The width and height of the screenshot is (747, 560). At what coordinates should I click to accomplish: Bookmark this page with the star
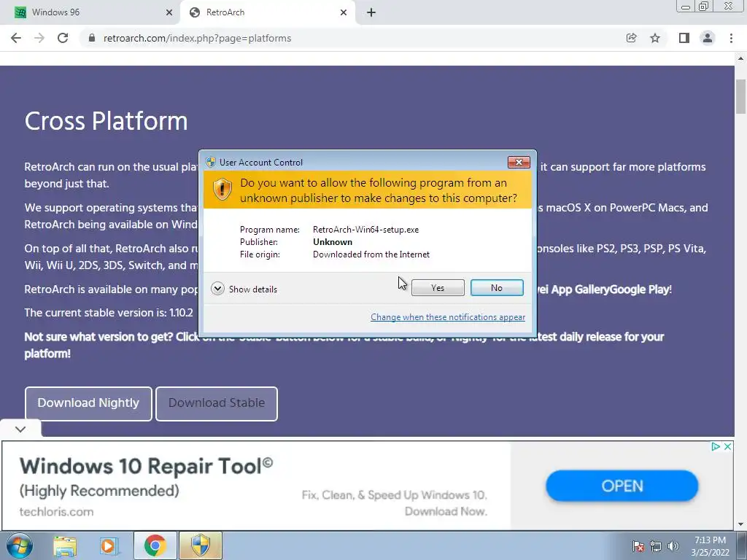pyautogui.click(x=655, y=38)
